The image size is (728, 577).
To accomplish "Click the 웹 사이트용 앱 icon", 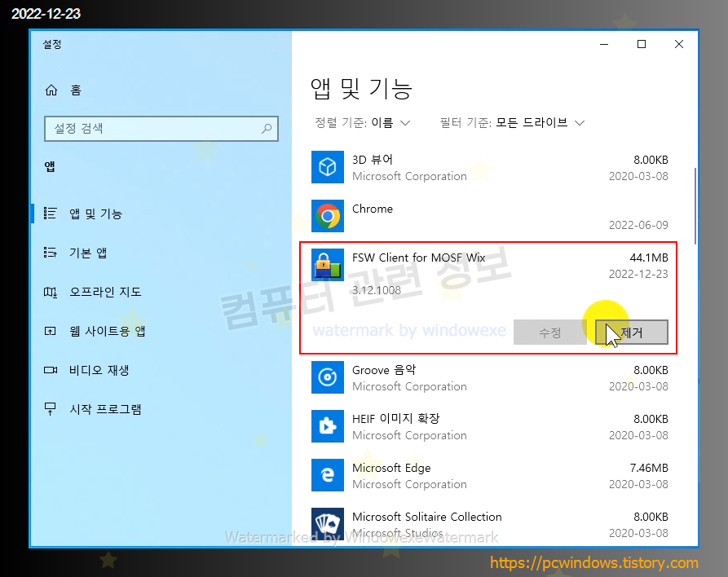I will click(x=51, y=331).
